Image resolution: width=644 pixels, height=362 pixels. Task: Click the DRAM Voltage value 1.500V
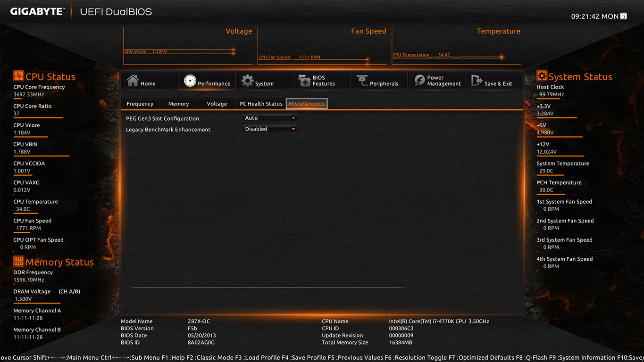pyautogui.click(x=23, y=299)
